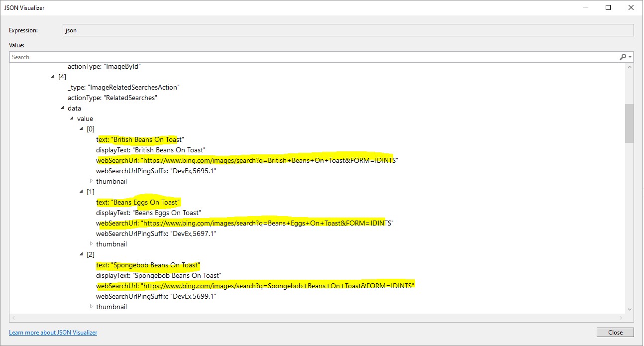Close window with title bar X
This screenshot has height=346, width=644.
631,7
